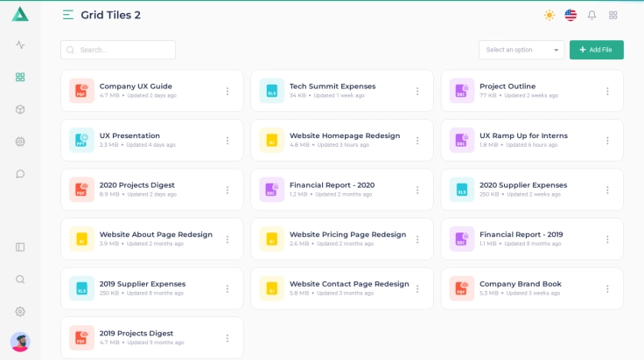Open the chat bubble sidebar icon
Screen dimensions: 644x360
coord(20,174)
